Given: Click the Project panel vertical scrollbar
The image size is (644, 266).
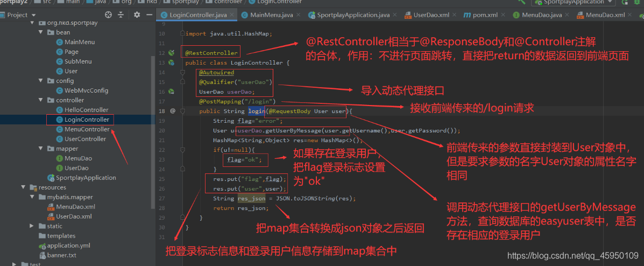Looking at the screenshot, I should tap(154, 131).
